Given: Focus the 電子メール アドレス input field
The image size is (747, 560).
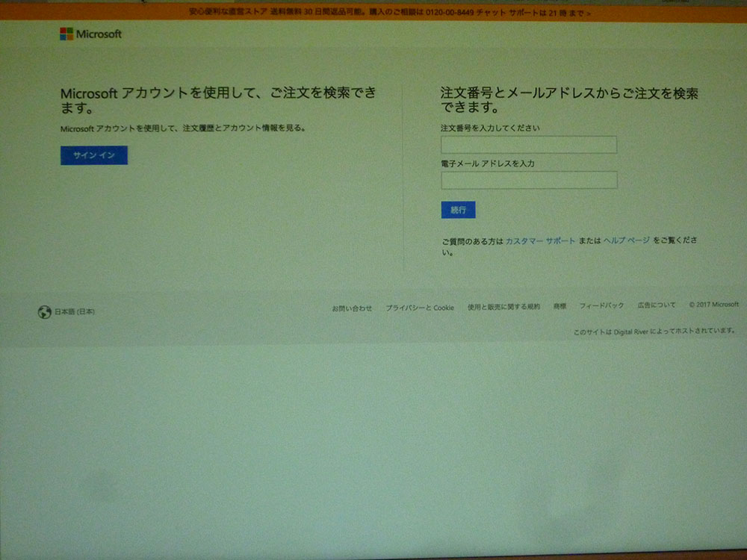Looking at the screenshot, I should coord(529,180).
